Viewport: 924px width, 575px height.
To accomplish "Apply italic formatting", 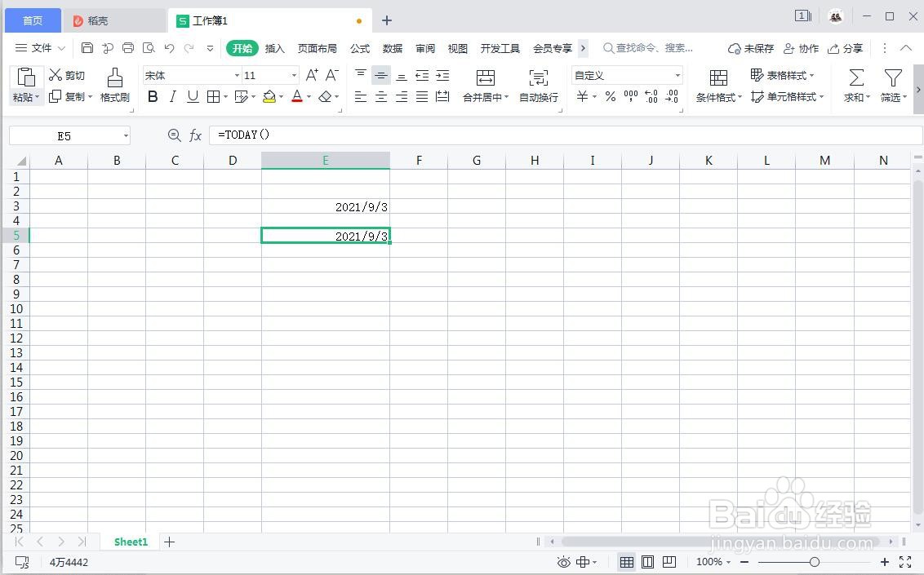I will (x=172, y=96).
